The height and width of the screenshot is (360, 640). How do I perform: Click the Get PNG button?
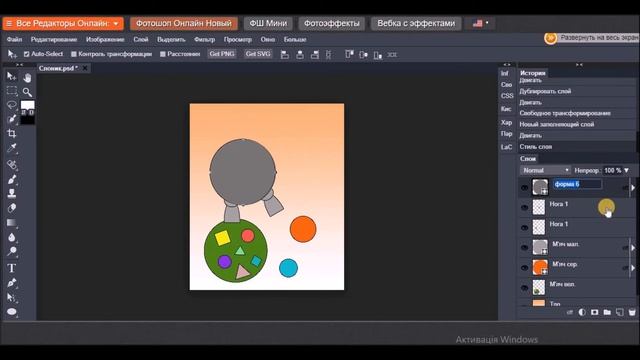[222, 54]
